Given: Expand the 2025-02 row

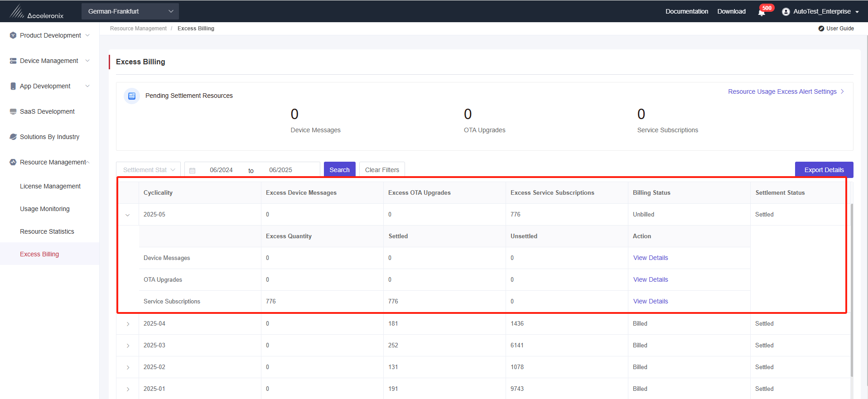Looking at the screenshot, I should [x=128, y=367].
